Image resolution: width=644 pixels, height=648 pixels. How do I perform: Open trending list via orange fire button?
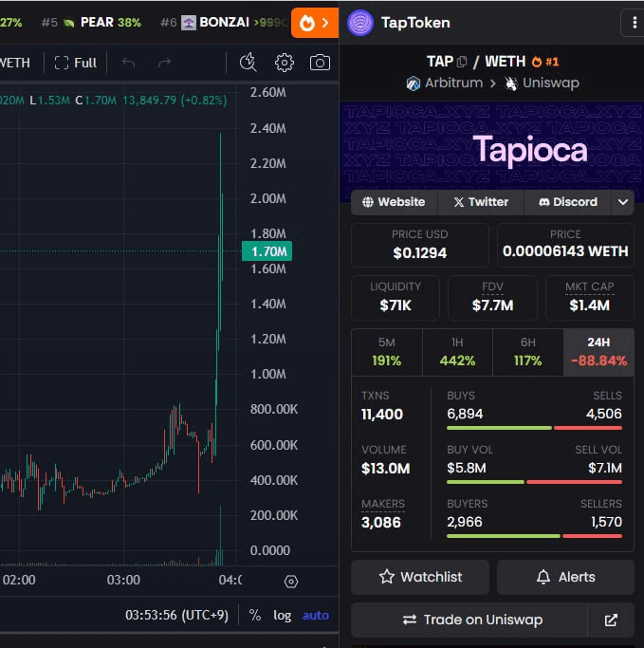click(315, 23)
